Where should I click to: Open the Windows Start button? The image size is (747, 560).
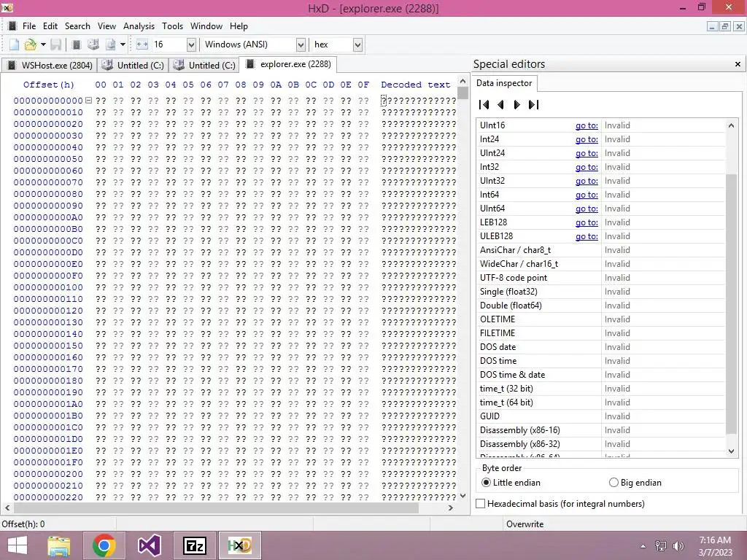pos(18,545)
